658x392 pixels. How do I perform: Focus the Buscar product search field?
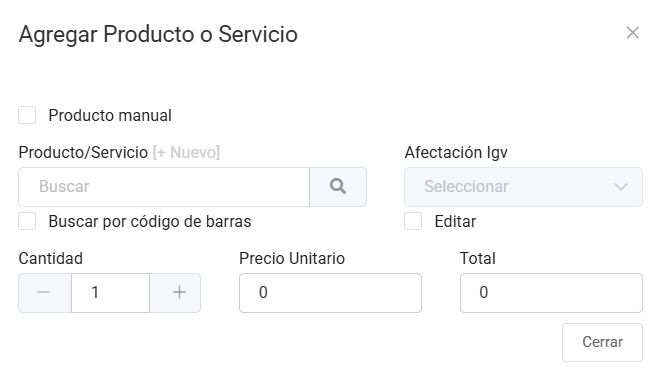[x=164, y=187]
